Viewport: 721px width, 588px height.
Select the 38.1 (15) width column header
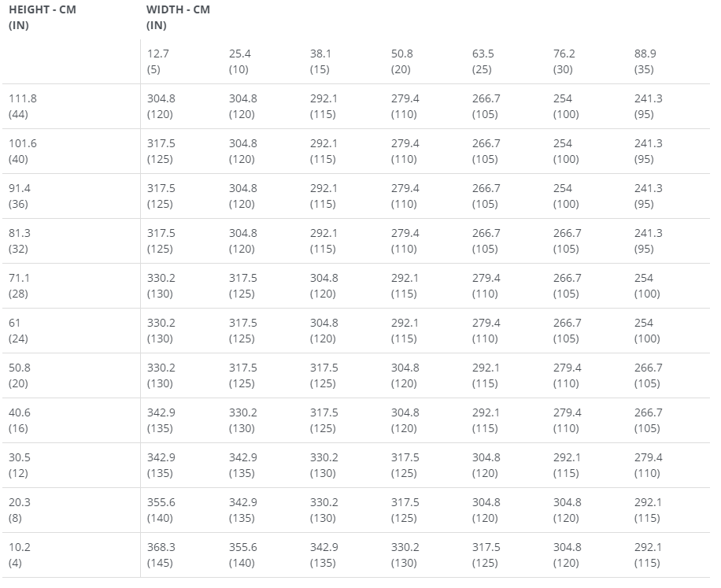click(320, 61)
